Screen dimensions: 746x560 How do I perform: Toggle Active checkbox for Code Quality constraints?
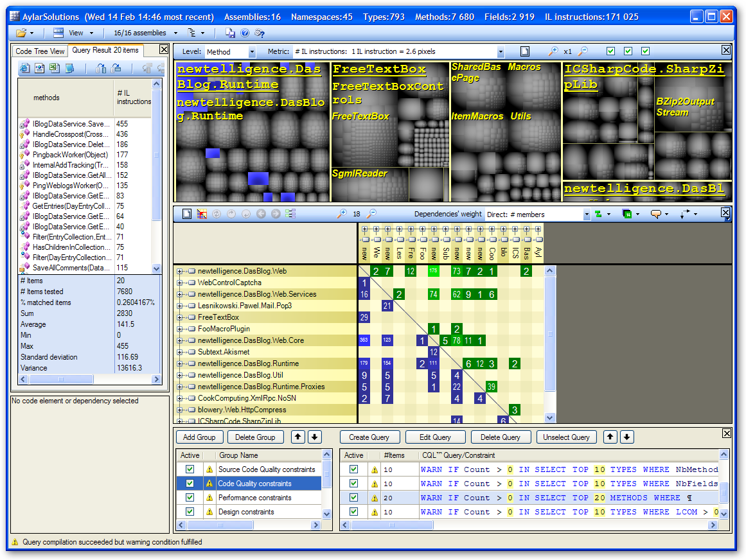[190, 484]
